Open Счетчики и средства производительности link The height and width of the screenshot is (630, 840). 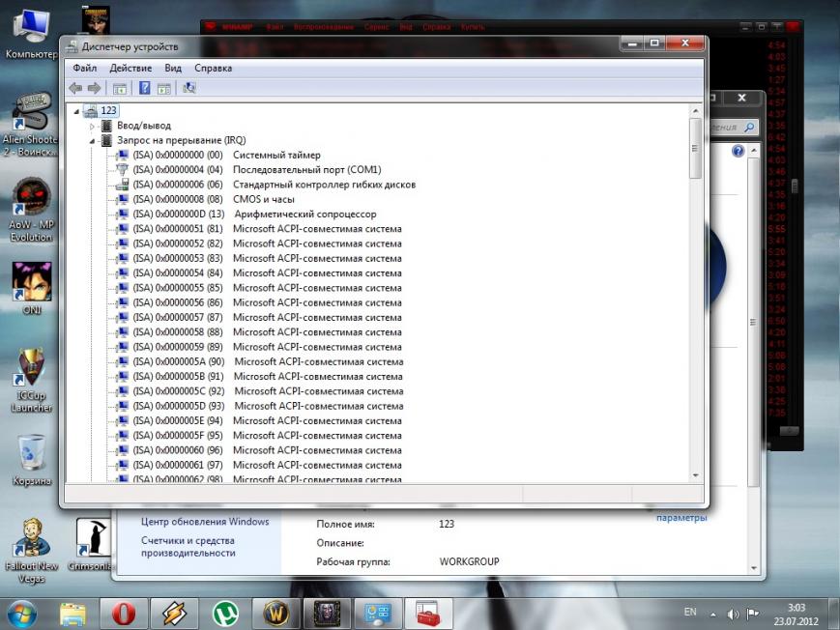(188, 547)
